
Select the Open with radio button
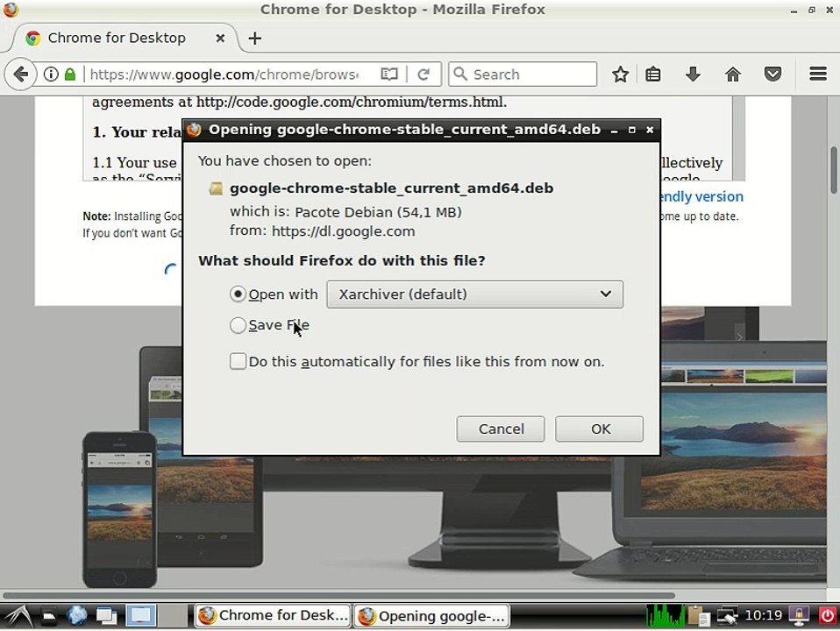(x=238, y=294)
